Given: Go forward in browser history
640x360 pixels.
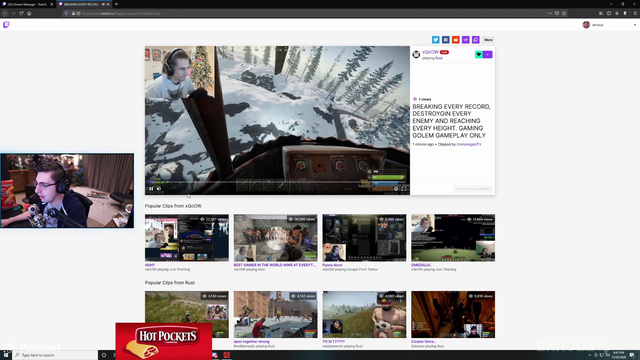Looking at the screenshot, I should coord(13,13).
